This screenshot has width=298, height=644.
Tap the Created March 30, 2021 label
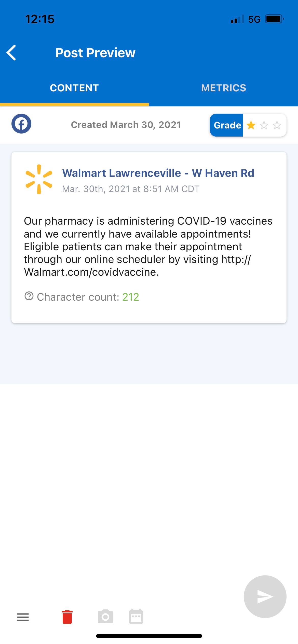pyautogui.click(x=126, y=125)
